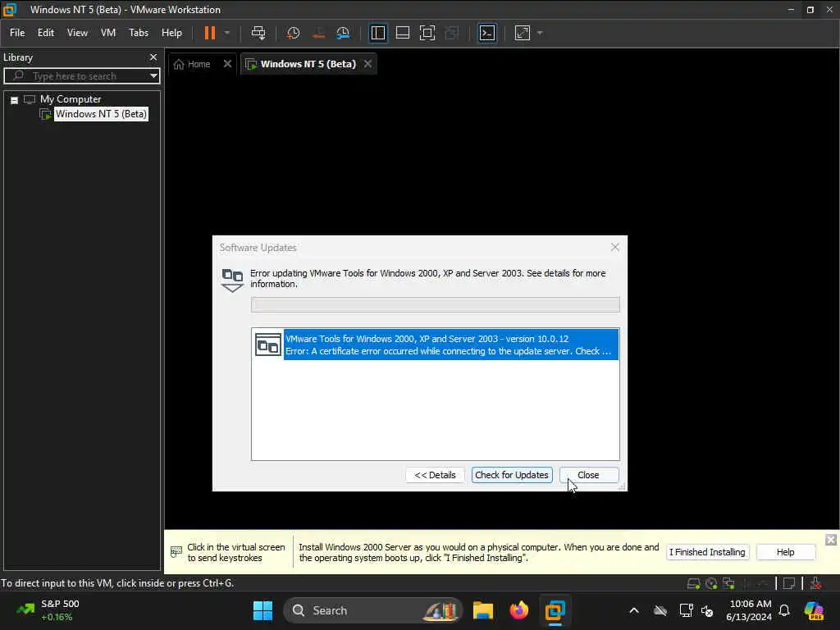Toggle the thumbnail bar view icon
This screenshot has width=840, height=630.
click(402, 33)
